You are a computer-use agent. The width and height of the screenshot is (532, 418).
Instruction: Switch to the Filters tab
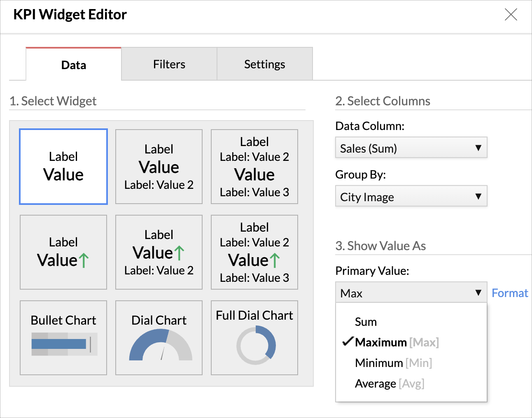(169, 64)
